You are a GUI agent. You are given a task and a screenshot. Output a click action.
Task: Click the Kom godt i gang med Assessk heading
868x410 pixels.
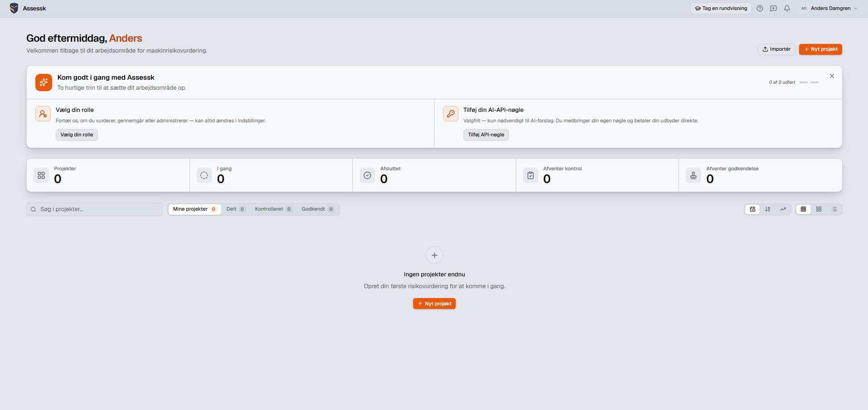[x=106, y=77]
